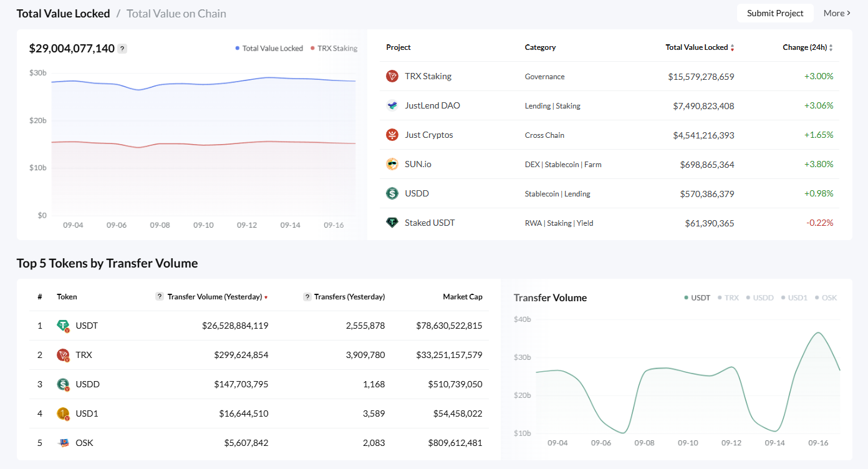Select the Total Value Locked tab
The height and width of the screenshot is (469, 868).
(63, 13)
